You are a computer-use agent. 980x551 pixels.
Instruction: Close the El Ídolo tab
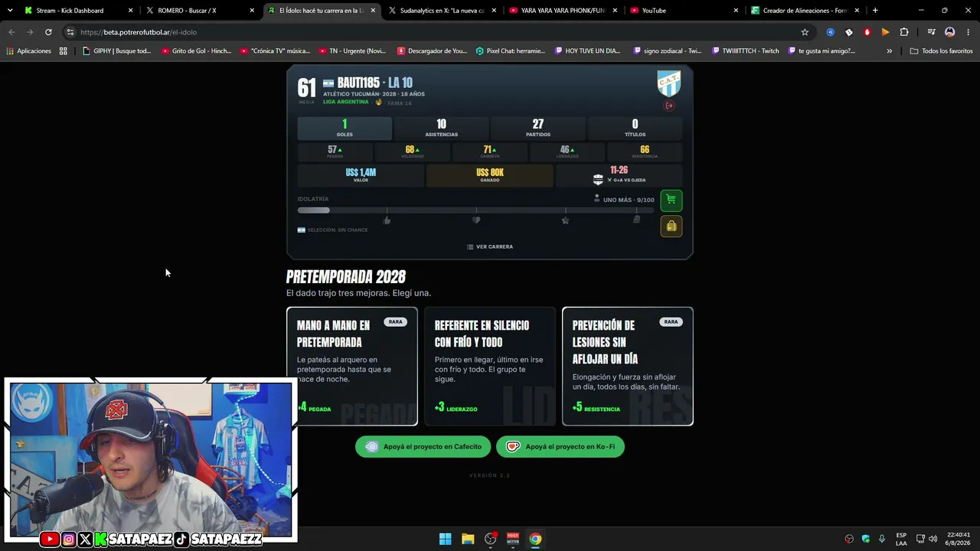[x=373, y=11]
